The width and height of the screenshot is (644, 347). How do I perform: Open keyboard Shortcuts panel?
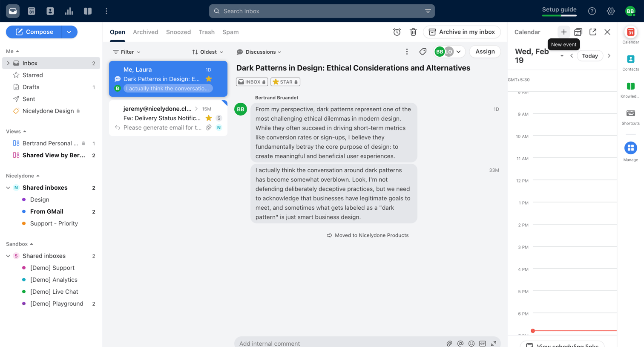coord(630,117)
